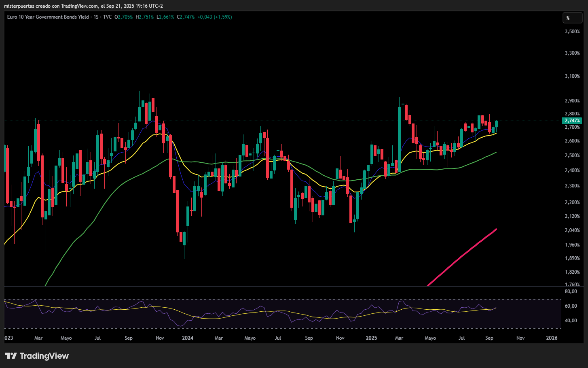Click the 2025 label on time axis
Image resolution: width=588 pixels, height=368 pixels.
371,338
